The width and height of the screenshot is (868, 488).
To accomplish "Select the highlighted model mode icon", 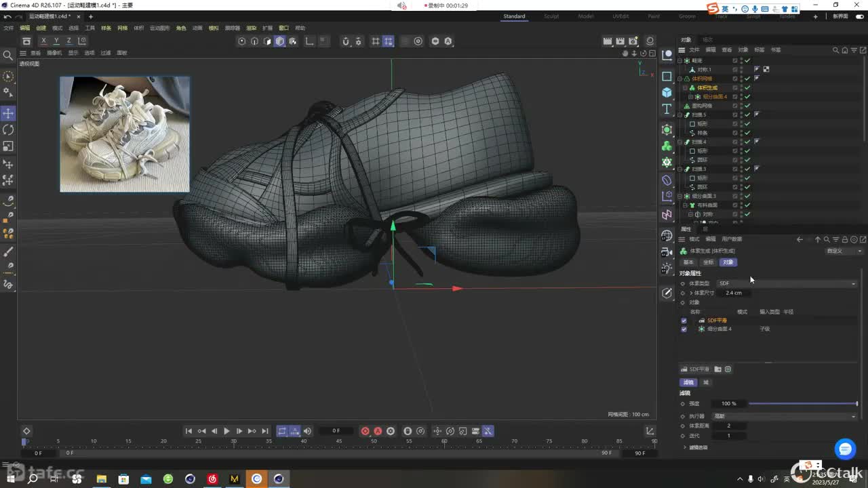I will pyautogui.click(x=280, y=41).
